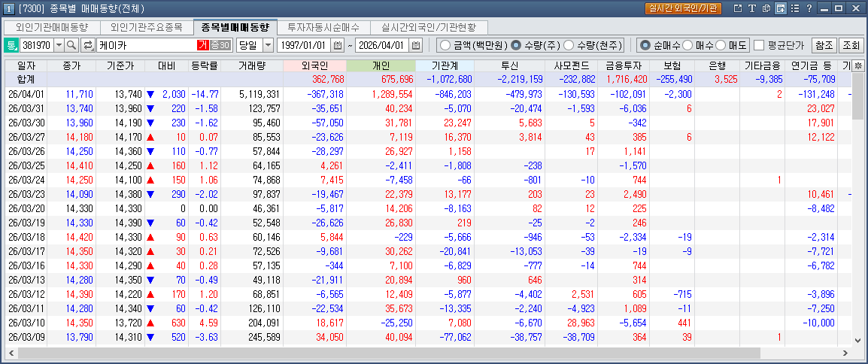Open the list menu icon in title bar
This screenshot has height=364, width=868.
pyautogui.click(x=795, y=8)
